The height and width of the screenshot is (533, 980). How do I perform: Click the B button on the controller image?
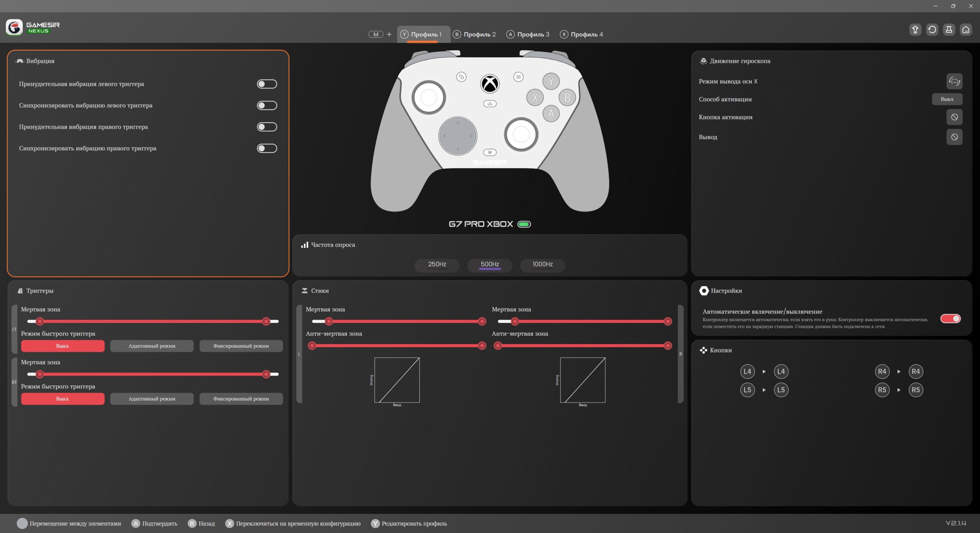point(567,98)
